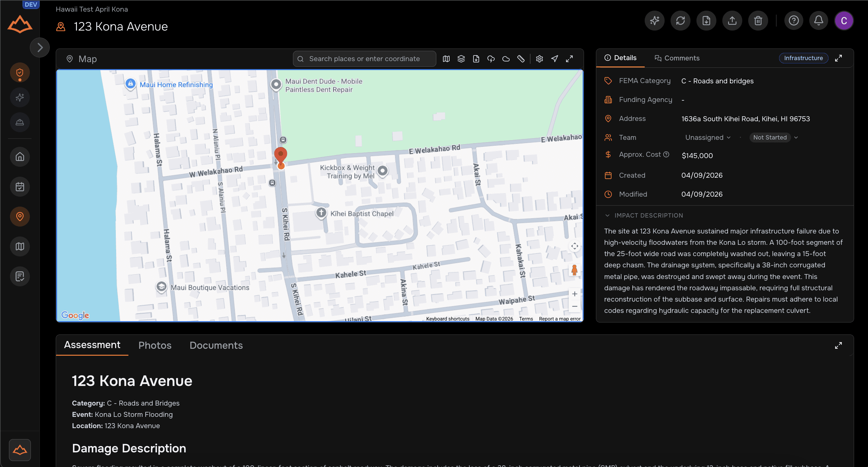Image resolution: width=868 pixels, height=467 pixels.
Task: Zoom in the map with plus button
Action: pos(574,294)
